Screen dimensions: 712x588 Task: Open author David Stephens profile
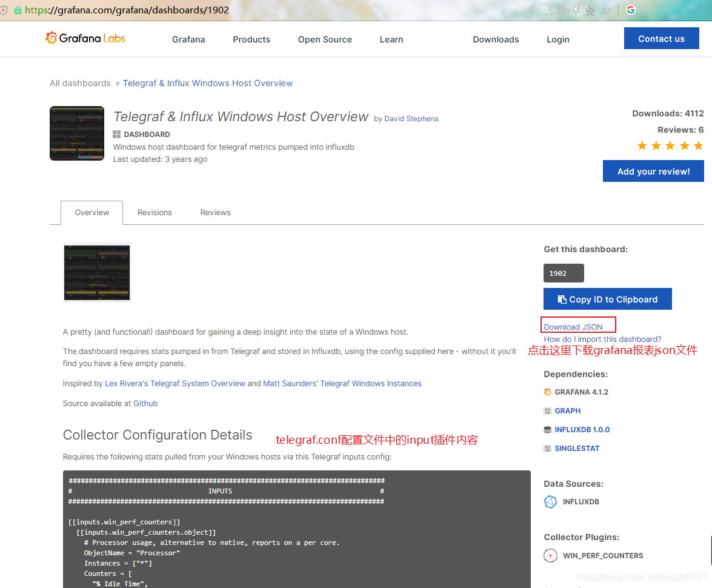pyautogui.click(x=411, y=119)
